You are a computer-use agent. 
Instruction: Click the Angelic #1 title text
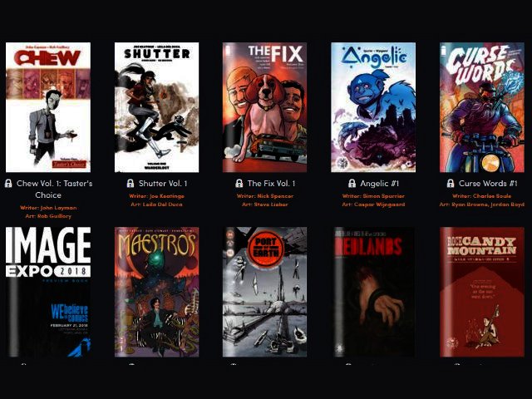point(379,184)
